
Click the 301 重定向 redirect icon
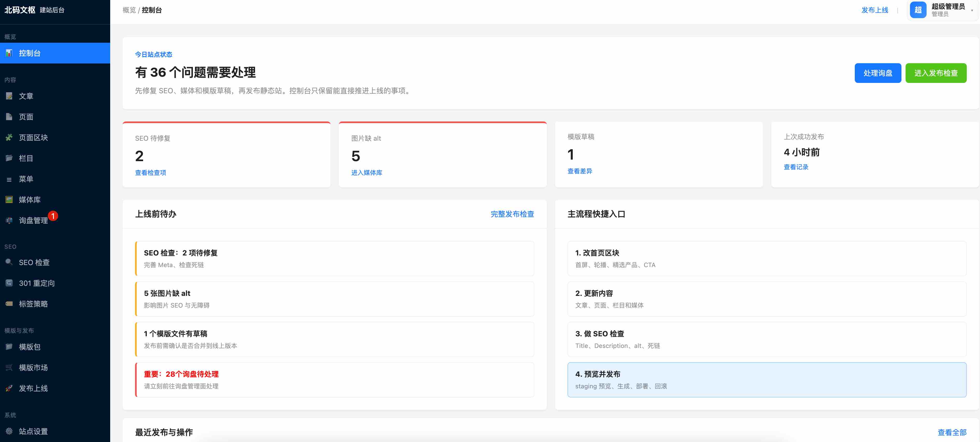pyautogui.click(x=9, y=283)
